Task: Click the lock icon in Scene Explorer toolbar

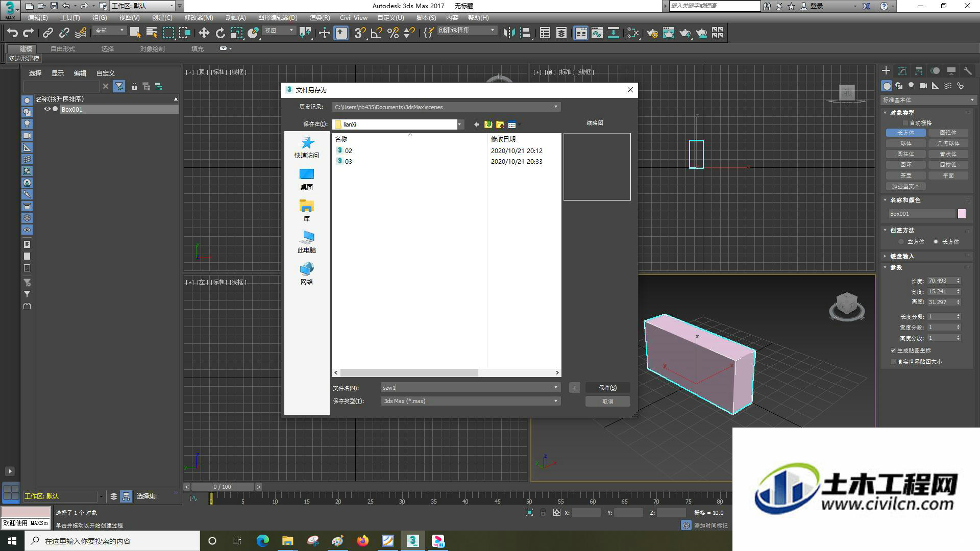Action: [134, 86]
